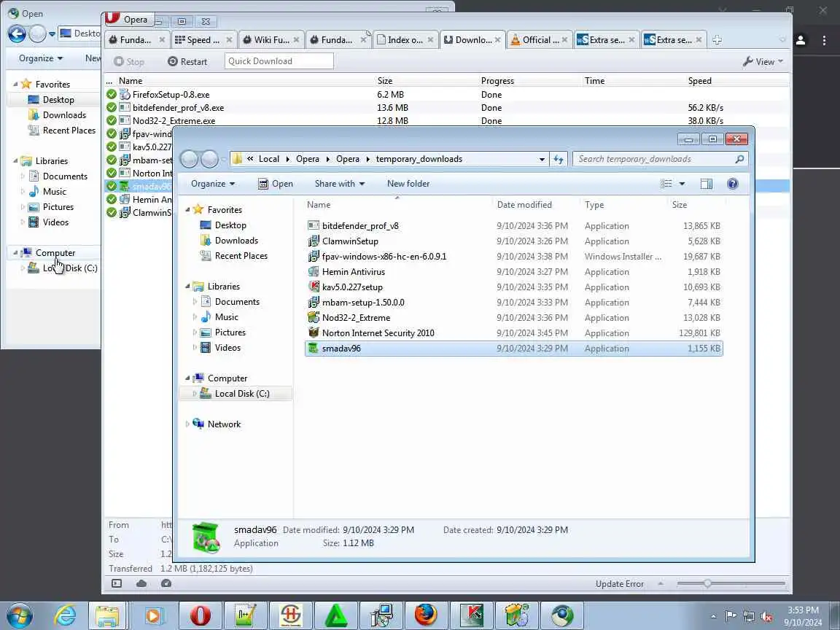Select the Nod32-2_Extreme file icon
The width and height of the screenshot is (840, 630).
click(x=314, y=318)
